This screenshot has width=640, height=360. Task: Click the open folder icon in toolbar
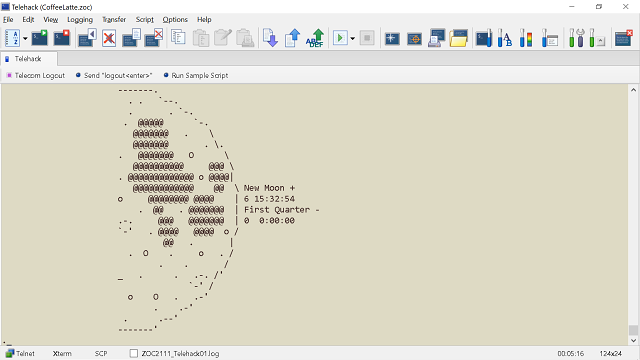[458, 38]
